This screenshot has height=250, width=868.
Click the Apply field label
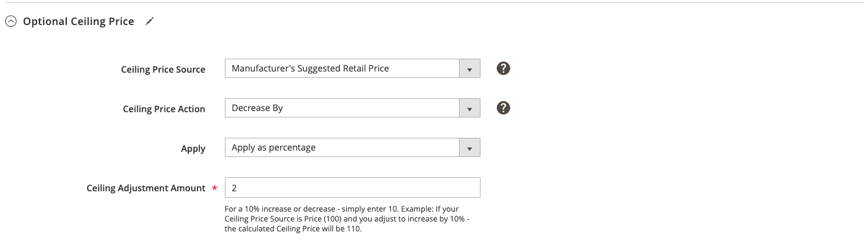[x=193, y=149]
